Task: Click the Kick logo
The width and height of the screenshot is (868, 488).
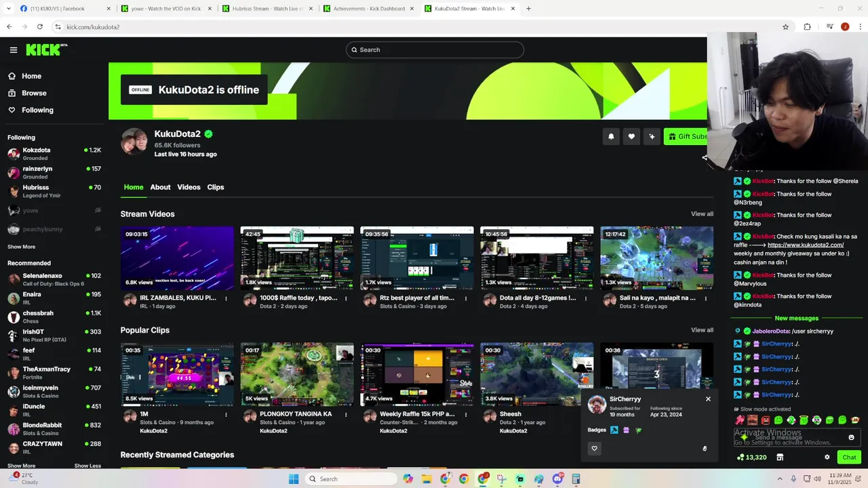Action: [46, 49]
